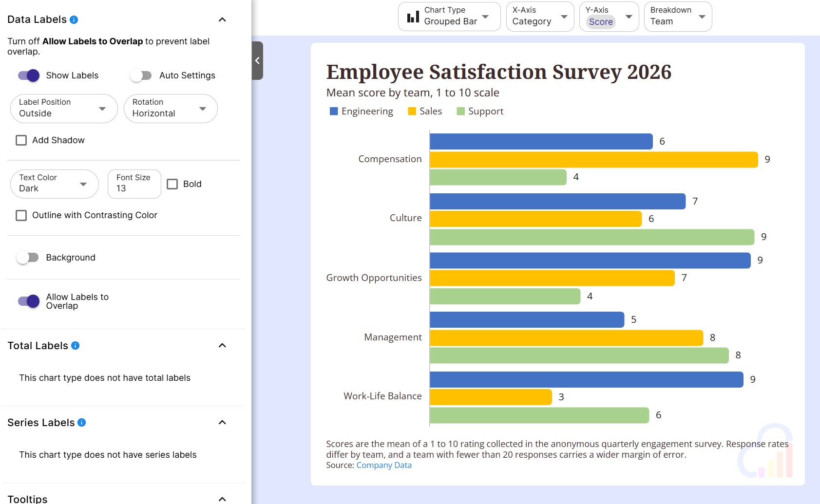Click the subtitle Mean score by team

413,93
